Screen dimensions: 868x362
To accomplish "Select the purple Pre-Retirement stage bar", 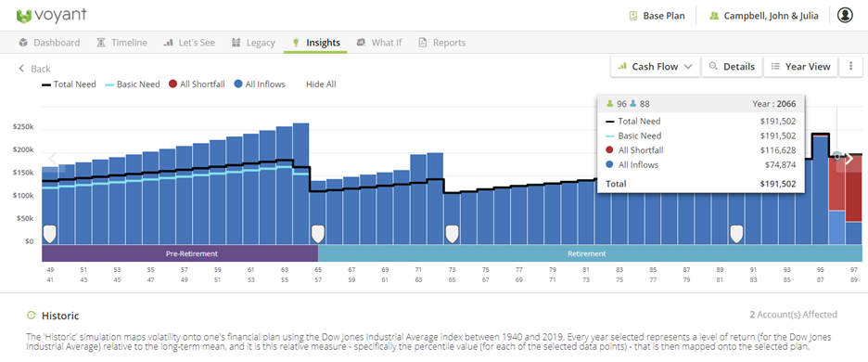I will [x=180, y=253].
